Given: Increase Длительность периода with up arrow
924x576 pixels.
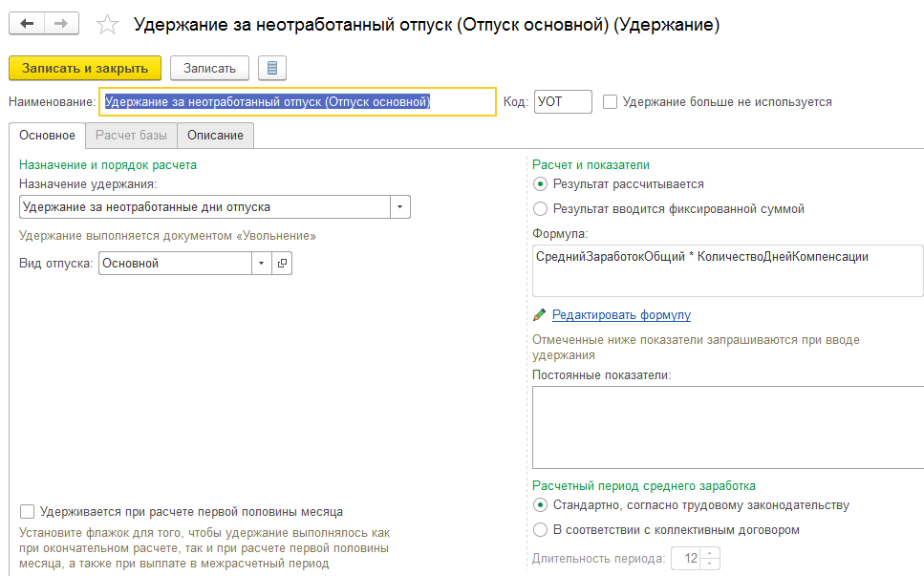Looking at the screenshot, I should click(710, 553).
